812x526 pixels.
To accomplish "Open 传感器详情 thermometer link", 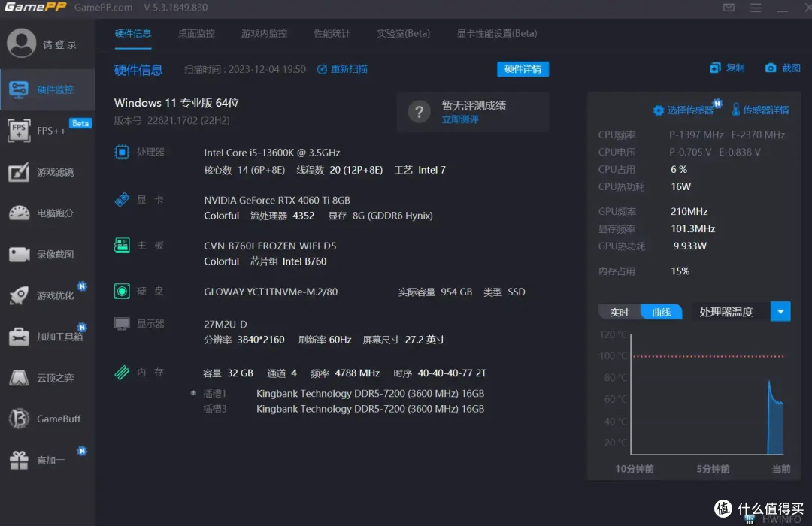I will [759, 110].
